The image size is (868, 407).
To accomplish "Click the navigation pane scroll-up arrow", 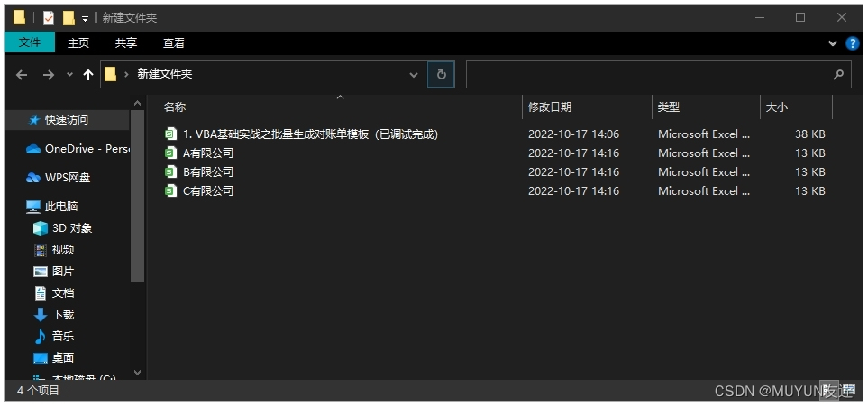I will click(138, 103).
